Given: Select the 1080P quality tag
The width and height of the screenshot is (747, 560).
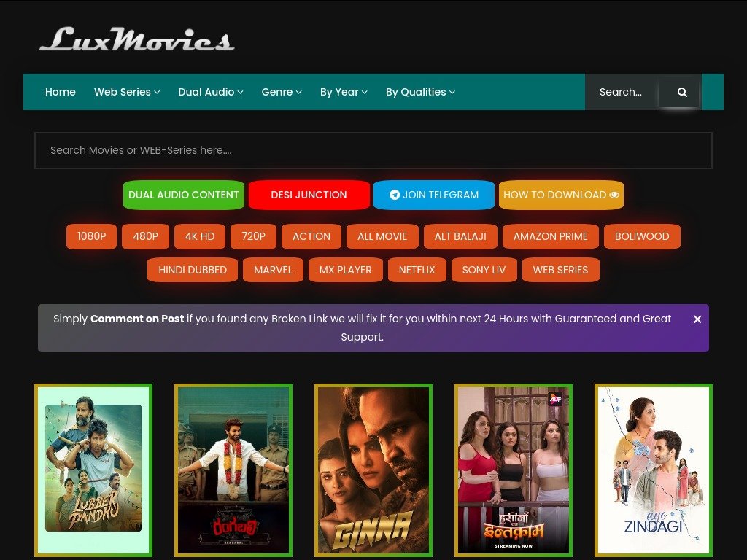Looking at the screenshot, I should (91, 236).
